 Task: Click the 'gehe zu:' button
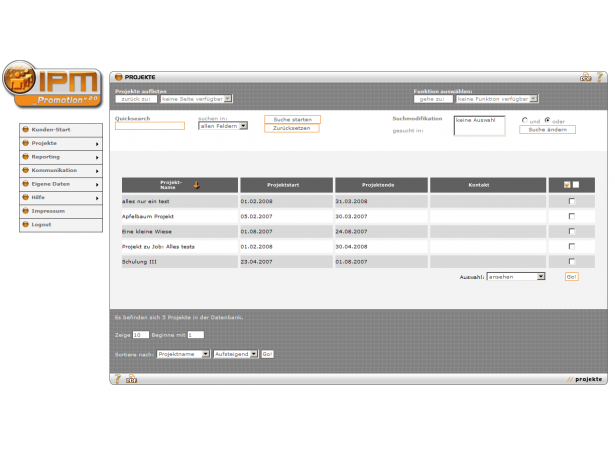click(433, 99)
